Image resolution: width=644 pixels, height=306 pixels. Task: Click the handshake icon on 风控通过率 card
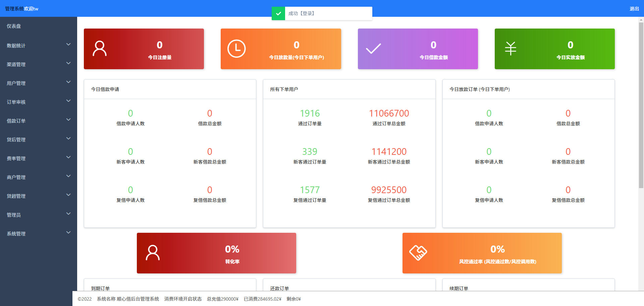418,253
